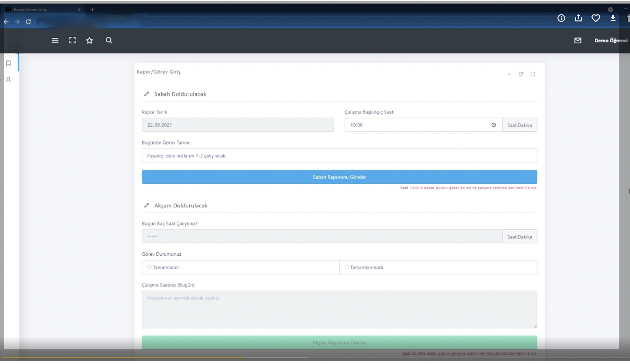Click the heart favorite icon
Viewport: 630px width, 364px height.
pyautogui.click(x=596, y=18)
